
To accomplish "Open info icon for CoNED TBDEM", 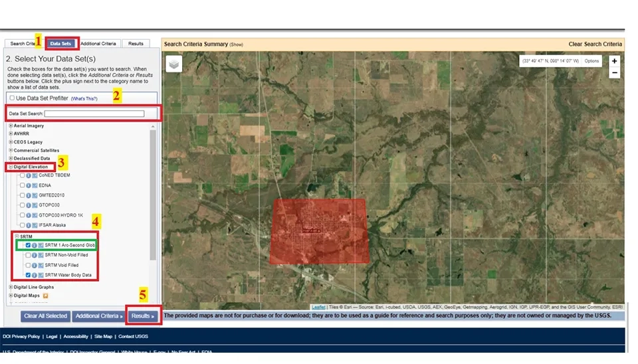I will tap(29, 176).
